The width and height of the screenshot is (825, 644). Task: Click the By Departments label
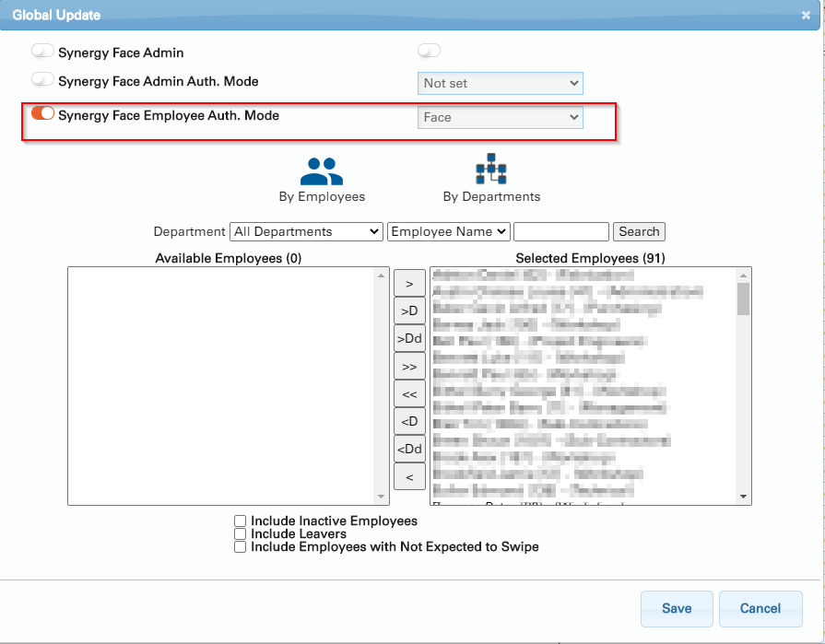[x=491, y=196]
